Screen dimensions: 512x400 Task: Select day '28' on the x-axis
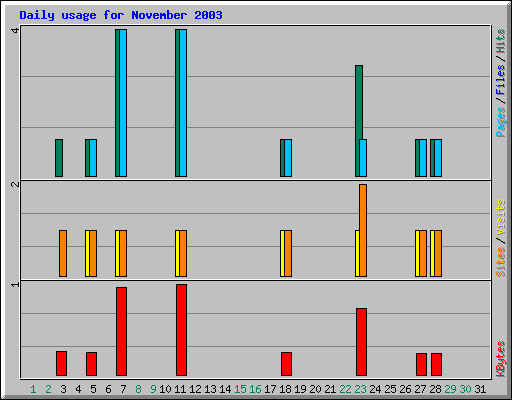(435, 389)
